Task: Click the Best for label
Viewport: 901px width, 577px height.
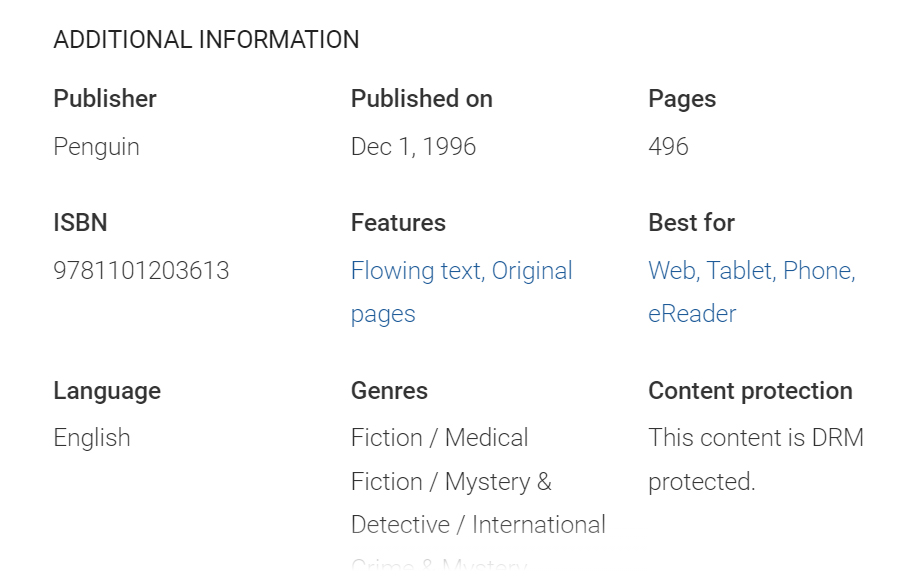Action: pos(691,223)
